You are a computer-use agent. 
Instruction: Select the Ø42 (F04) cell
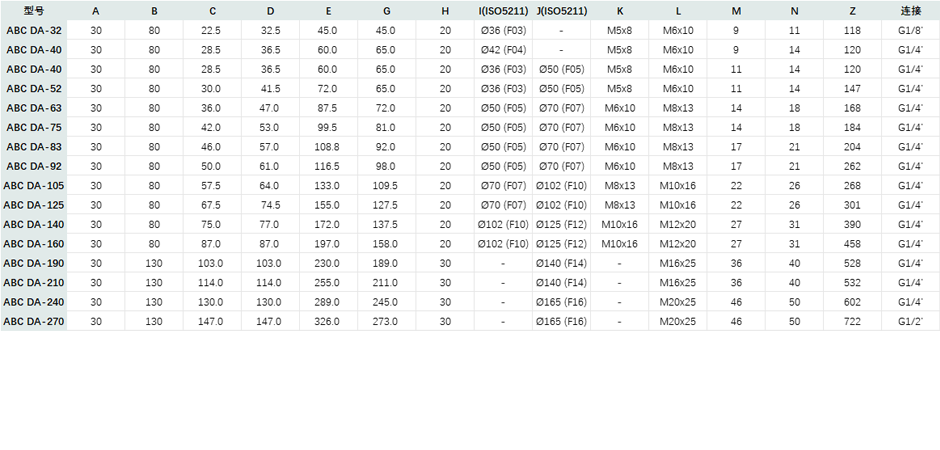click(503, 50)
